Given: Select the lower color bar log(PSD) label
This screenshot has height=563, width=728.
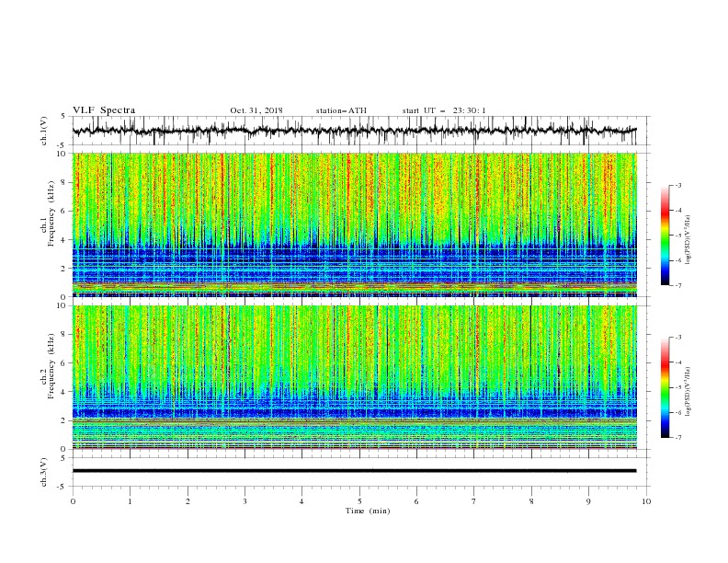Looking at the screenshot, I should pos(688,392).
